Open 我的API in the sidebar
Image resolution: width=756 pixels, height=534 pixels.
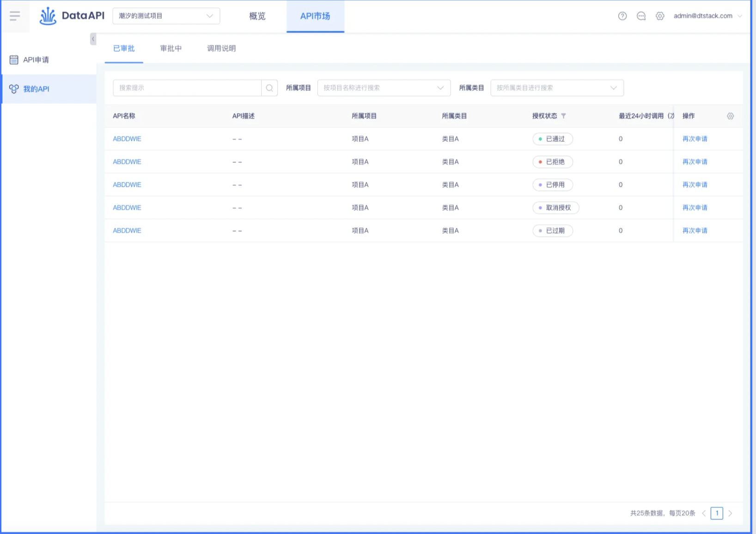49,89
